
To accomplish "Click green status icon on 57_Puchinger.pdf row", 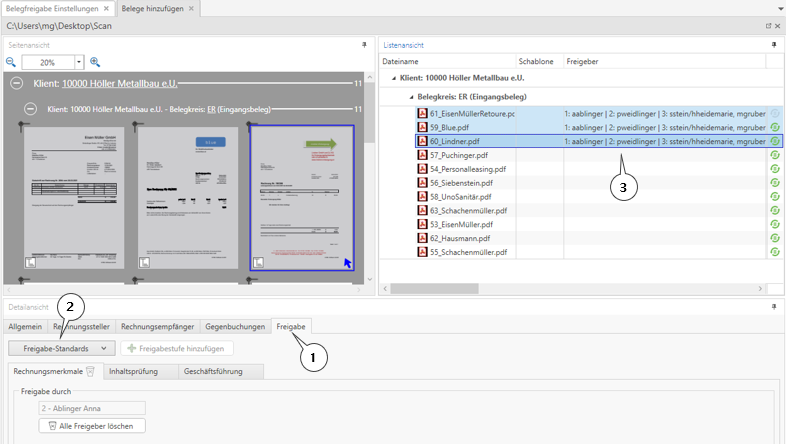I will point(775,155).
